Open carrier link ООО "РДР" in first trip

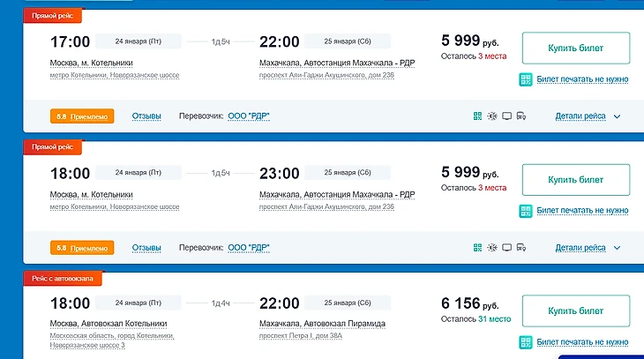(249, 116)
